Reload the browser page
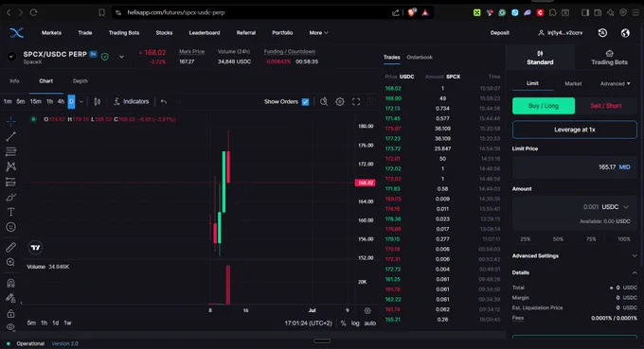Image resolution: width=644 pixels, height=349 pixels. [x=34, y=12]
